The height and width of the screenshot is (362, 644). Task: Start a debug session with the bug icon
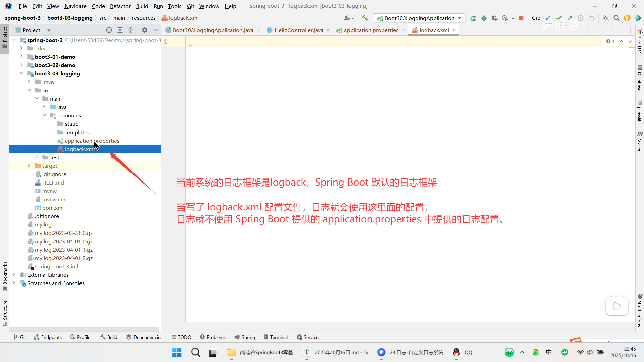pos(484,18)
